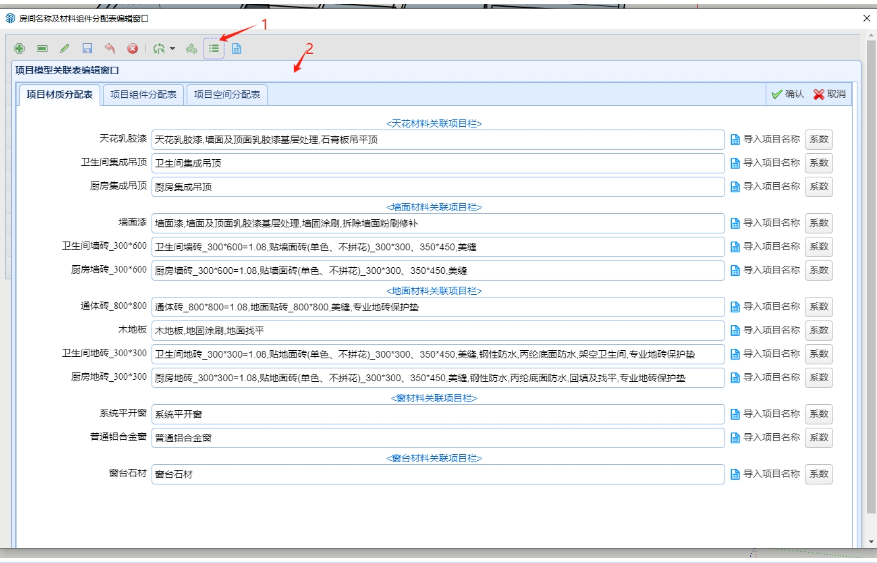This screenshot has width=877, height=563.
Task: Switch to 项目组件分配表 tab
Action: coord(143,95)
